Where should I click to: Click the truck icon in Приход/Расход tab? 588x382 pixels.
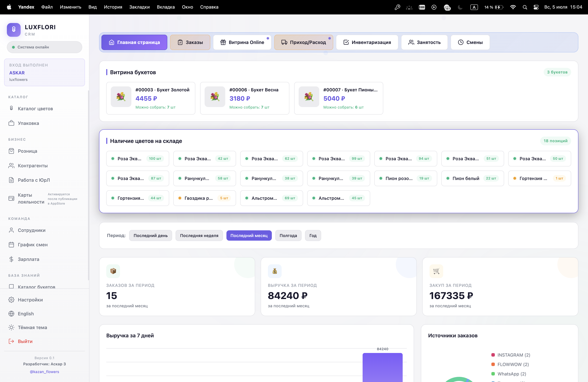point(284,42)
